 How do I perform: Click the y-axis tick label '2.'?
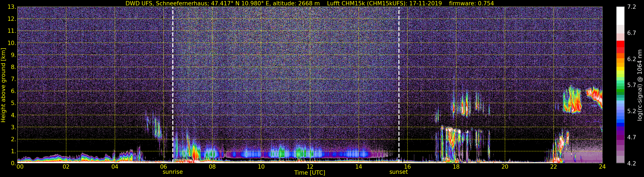[13, 139]
